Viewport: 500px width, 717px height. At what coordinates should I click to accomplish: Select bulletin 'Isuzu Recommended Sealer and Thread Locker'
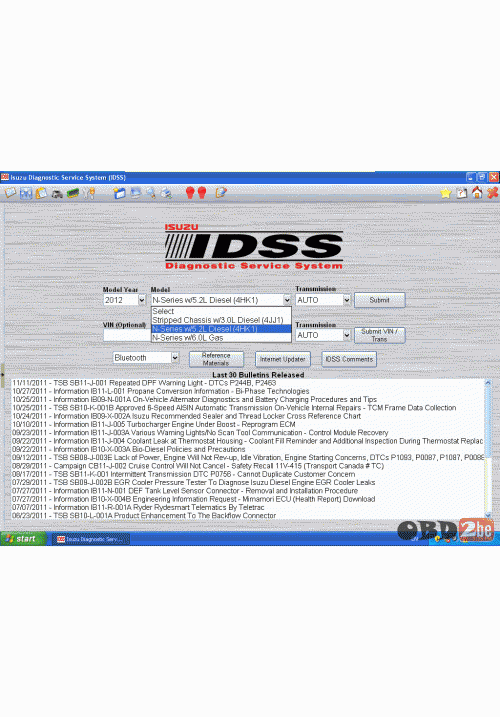point(187,416)
